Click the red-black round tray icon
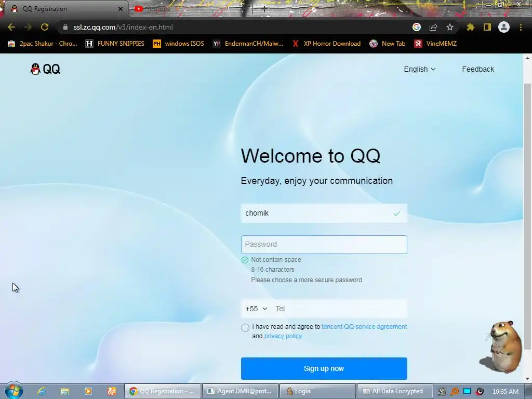532x399 pixels. coord(480,392)
